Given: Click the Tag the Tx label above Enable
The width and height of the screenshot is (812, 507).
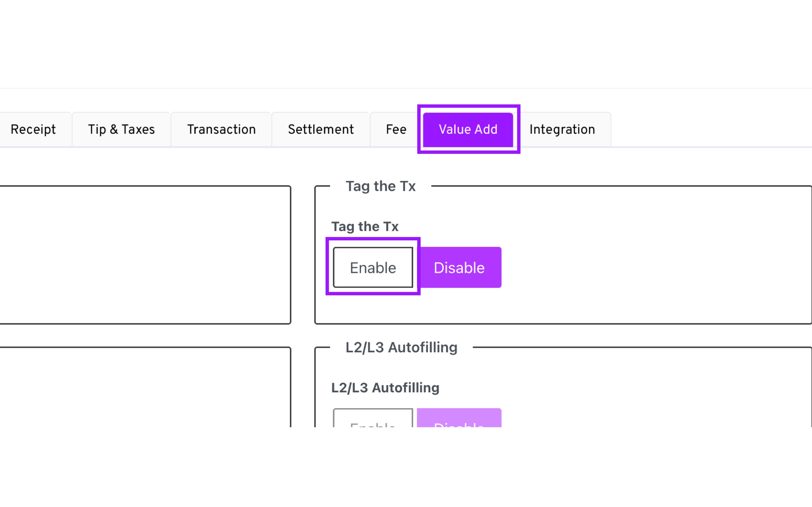Looking at the screenshot, I should click(365, 226).
